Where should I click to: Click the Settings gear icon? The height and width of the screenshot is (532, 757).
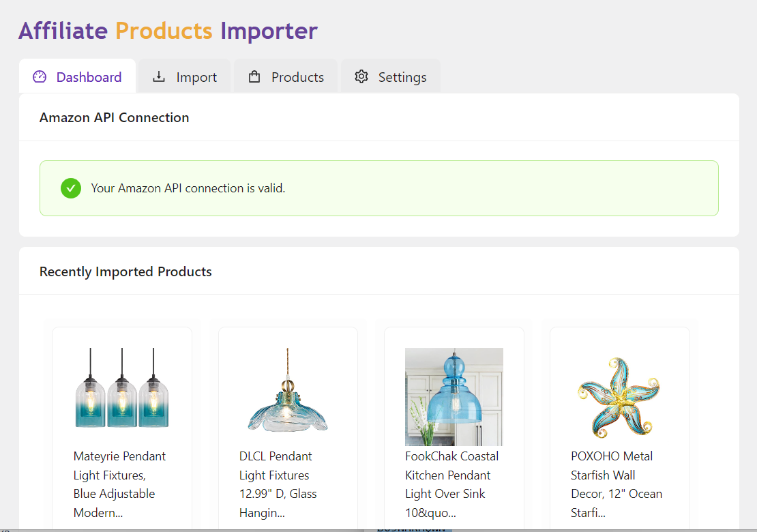pyautogui.click(x=361, y=77)
